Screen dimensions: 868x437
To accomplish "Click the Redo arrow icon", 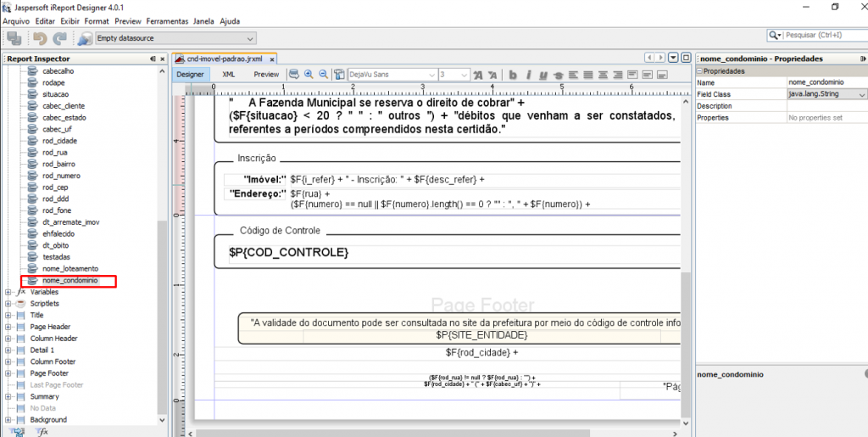I will click(60, 38).
